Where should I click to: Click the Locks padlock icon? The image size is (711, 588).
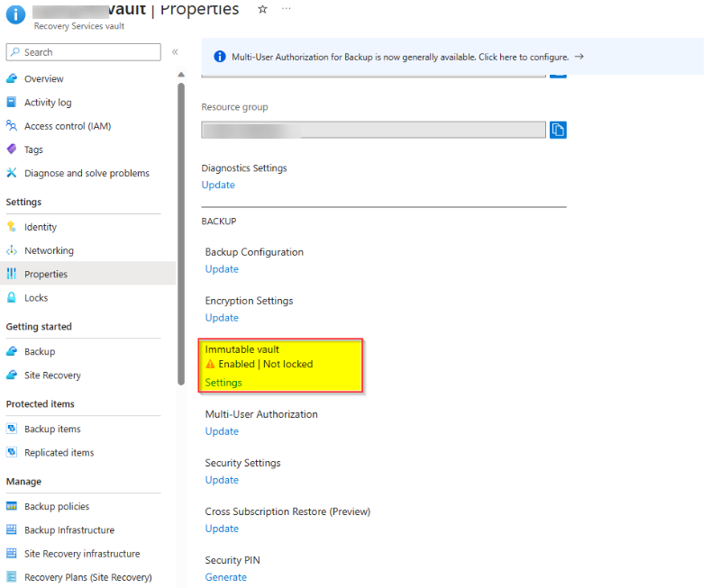[x=12, y=297]
